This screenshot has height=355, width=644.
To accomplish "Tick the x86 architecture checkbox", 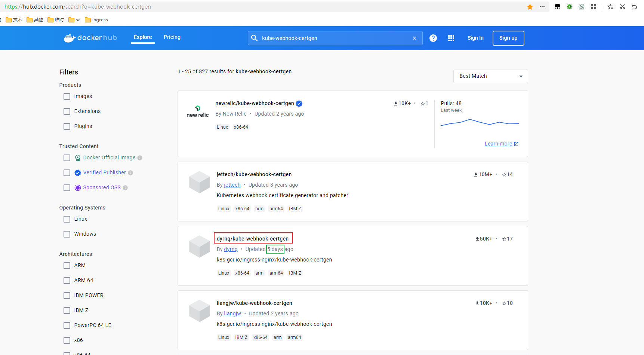I will pyautogui.click(x=67, y=340).
